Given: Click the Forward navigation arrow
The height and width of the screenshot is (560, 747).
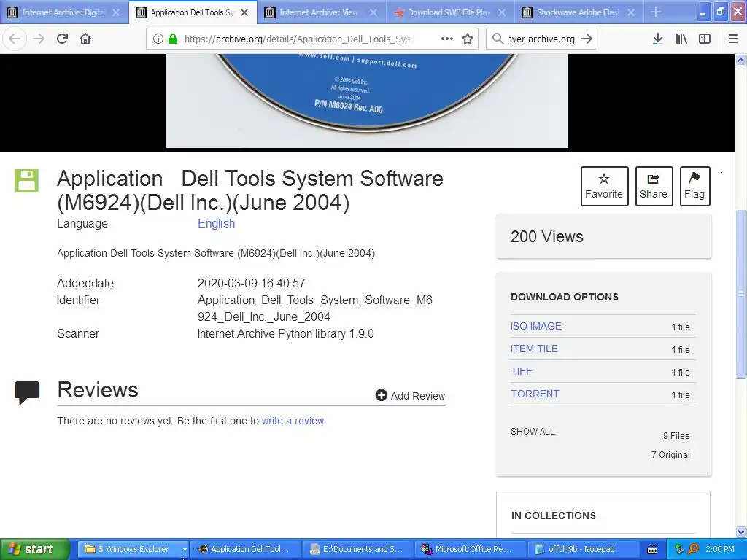Looking at the screenshot, I should [39, 39].
